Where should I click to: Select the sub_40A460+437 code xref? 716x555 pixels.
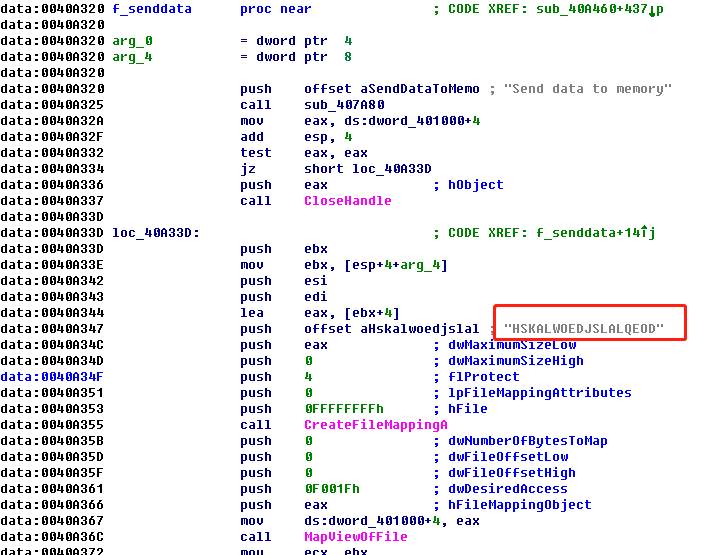pyautogui.click(x=600, y=9)
